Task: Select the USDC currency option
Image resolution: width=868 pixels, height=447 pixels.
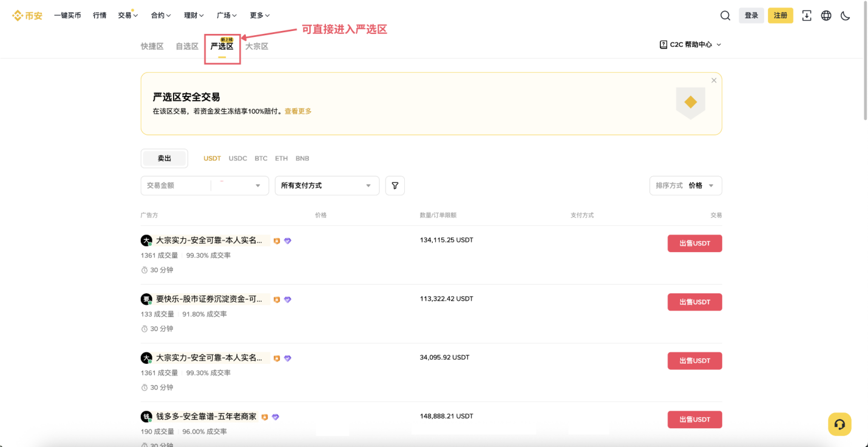Action: click(237, 158)
